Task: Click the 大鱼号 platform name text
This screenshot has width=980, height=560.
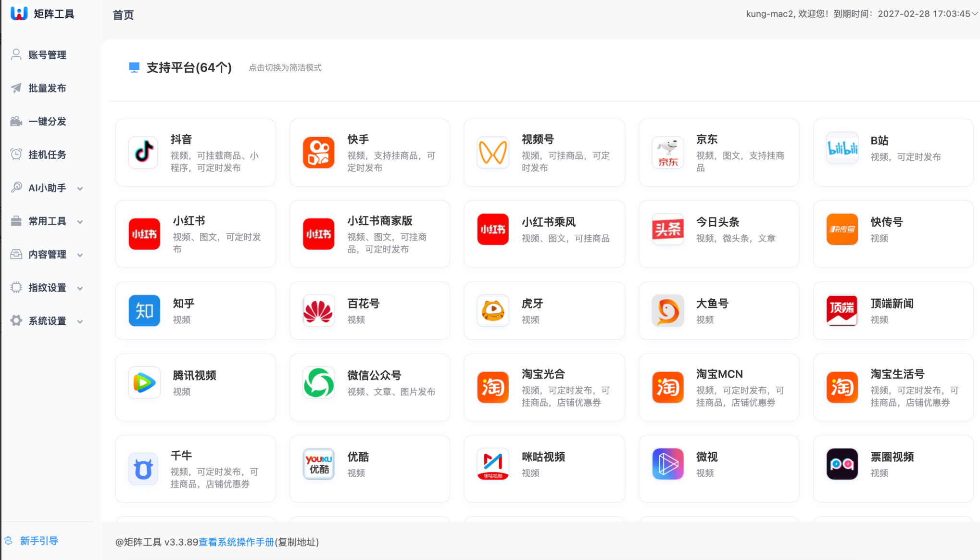Action: click(x=712, y=304)
